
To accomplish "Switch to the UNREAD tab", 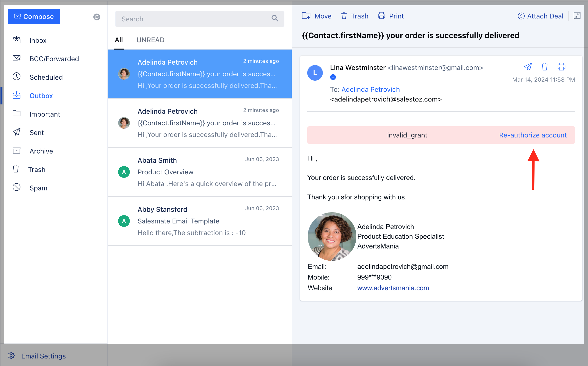I will [150, 40].
